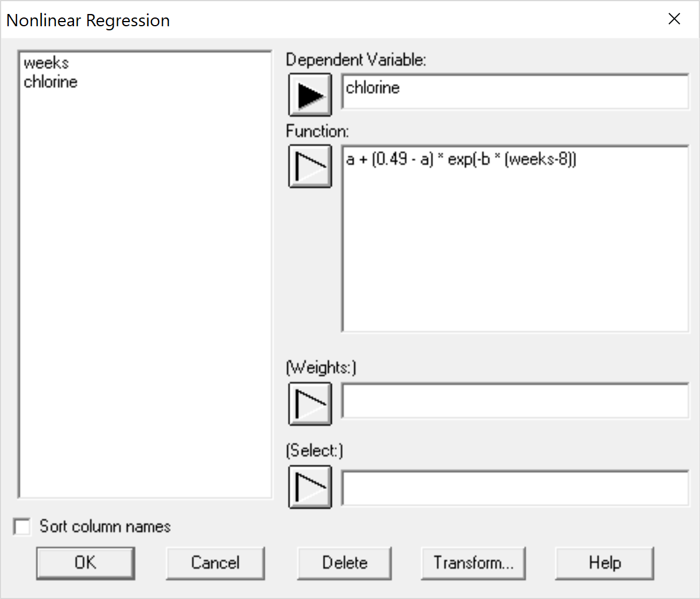Screen dimensions: 700x599
Task: Enable Sort column names
Action: tap(23, 526)
